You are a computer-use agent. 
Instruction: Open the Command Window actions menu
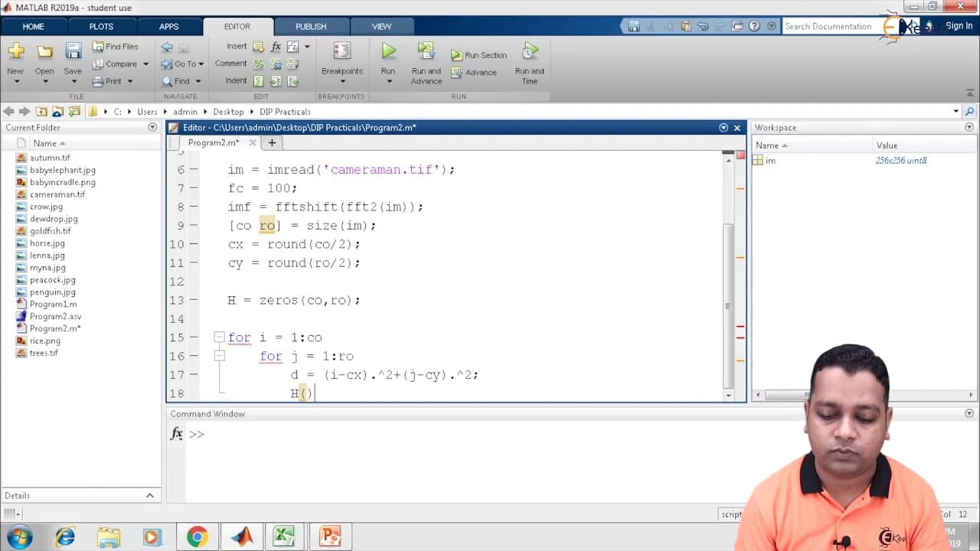click(969, 414)
